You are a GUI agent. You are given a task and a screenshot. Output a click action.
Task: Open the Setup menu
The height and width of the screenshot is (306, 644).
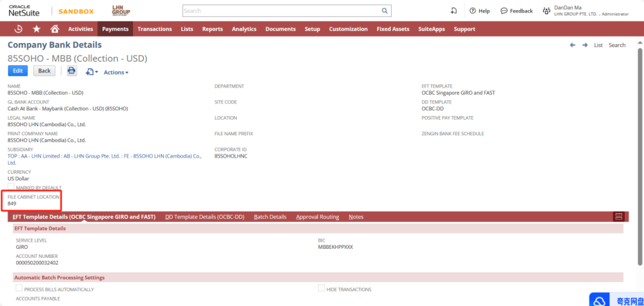coord(312,29)
